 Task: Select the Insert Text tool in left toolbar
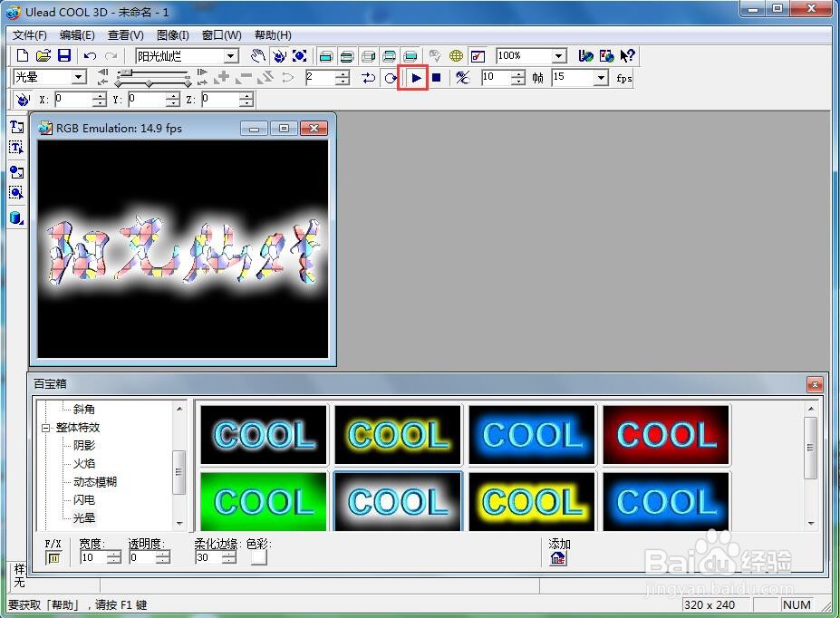pyautogui.click(x=16, y=126)
